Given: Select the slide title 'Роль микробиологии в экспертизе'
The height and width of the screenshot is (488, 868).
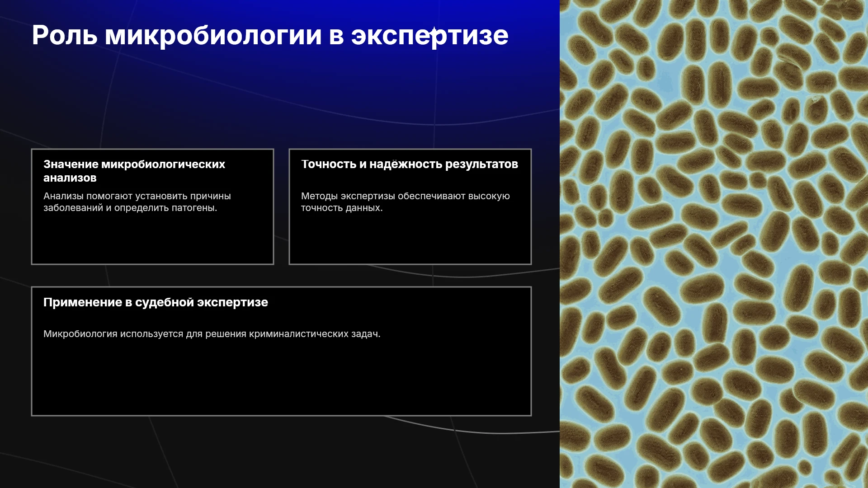Looking at the screenshot, I should click(270, 35).
